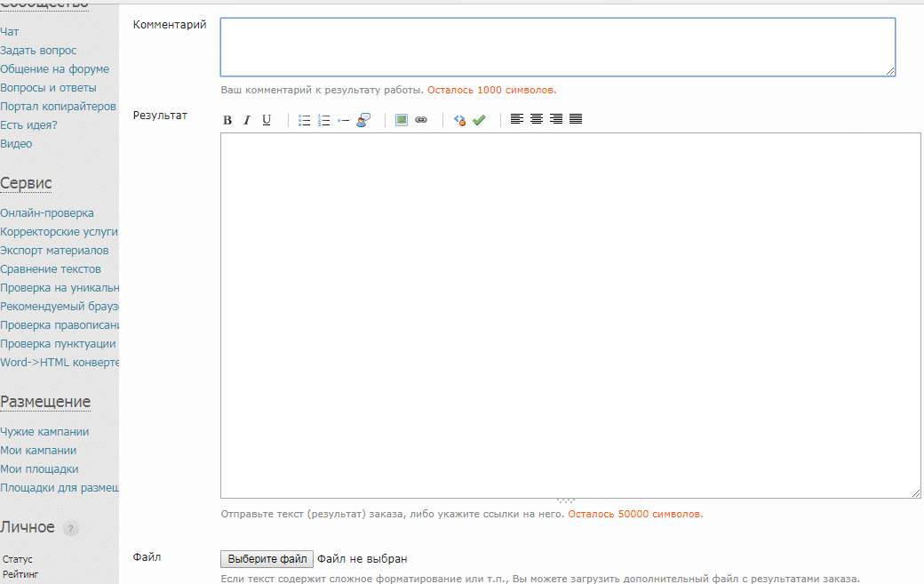Open Мои кампании link
This screenshot has height=584, width=924.
[x=38, y=451]
